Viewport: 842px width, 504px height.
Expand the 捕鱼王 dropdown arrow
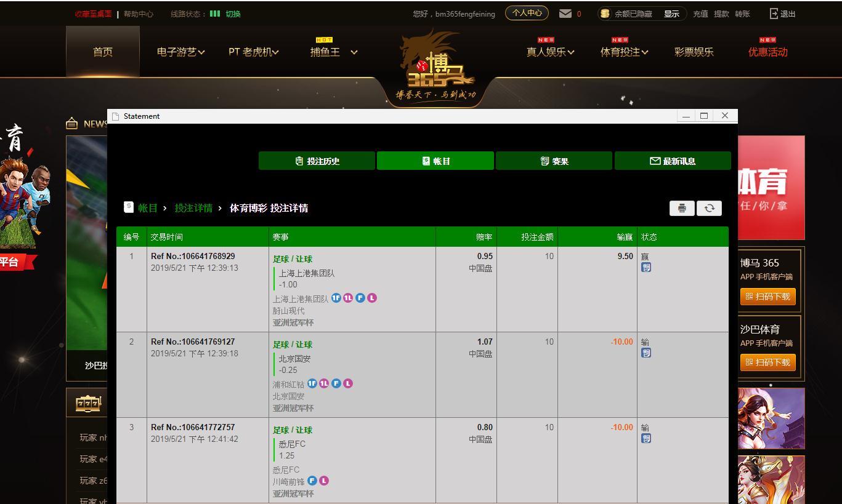pyautogui.click(x=354, y=52)
